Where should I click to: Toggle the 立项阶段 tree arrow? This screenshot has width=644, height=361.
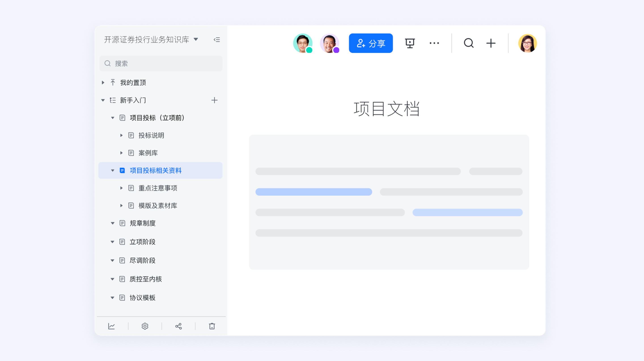point(112,242)
